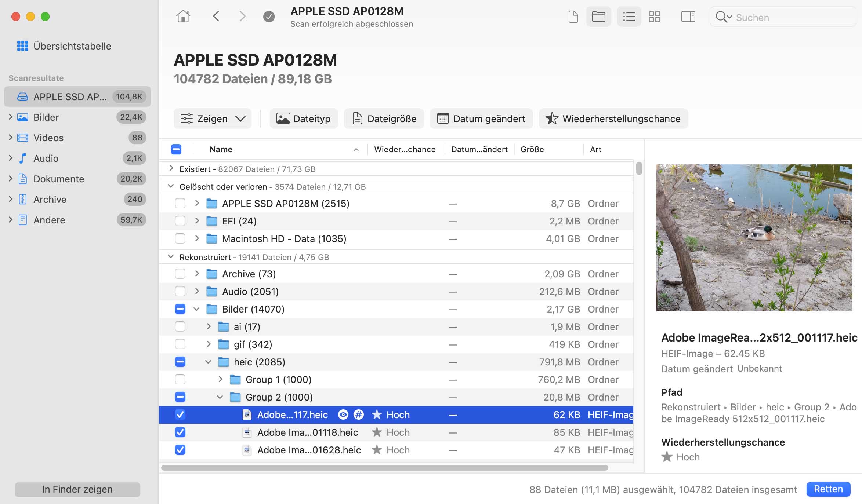
Task: Open the Zeigen dropdown
Action: point(213,118)
